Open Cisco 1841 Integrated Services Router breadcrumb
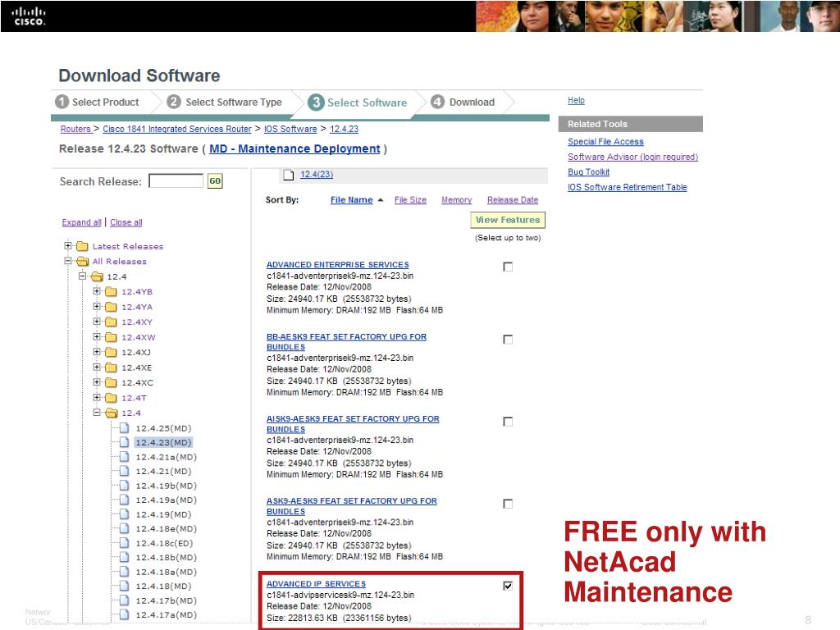Screen dimensions: 840x630 (177, 129)
